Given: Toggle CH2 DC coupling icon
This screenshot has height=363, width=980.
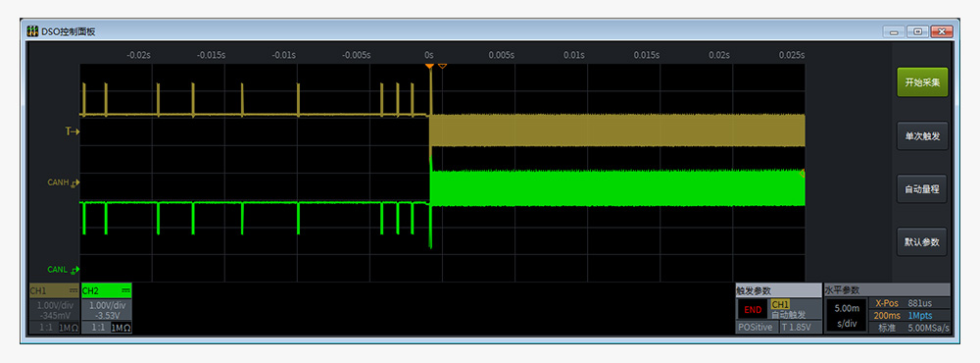Looking at the screenshot, I should pos(125,291).
